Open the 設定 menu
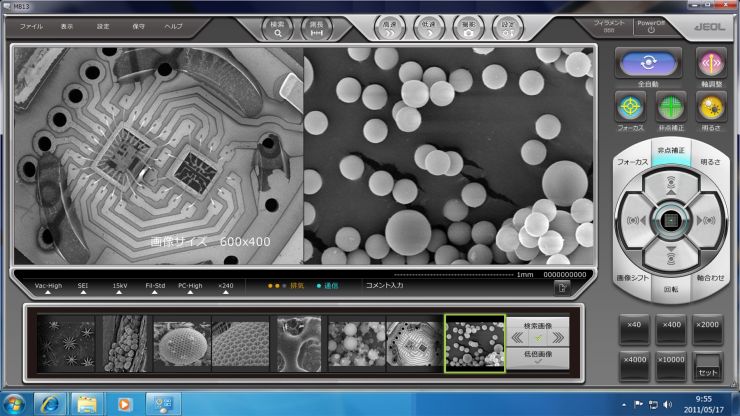The width and height of the screenshot is (740, 416). coord(103,26)
